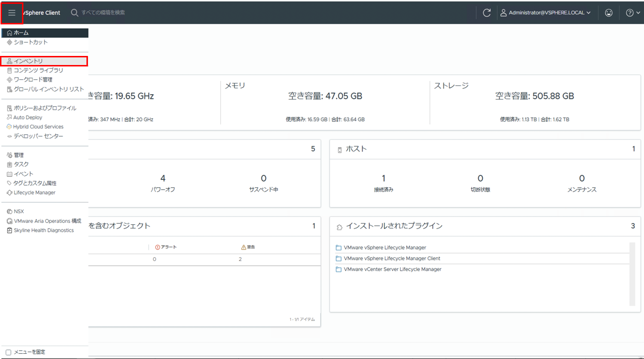Click the 警告 column header
Screen dimensions: 644x359
[x=248, y=247]
